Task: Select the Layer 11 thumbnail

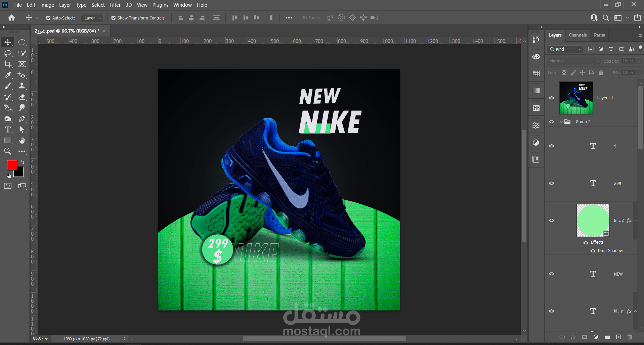Action: pyautogui.click(x=576, y=98)
